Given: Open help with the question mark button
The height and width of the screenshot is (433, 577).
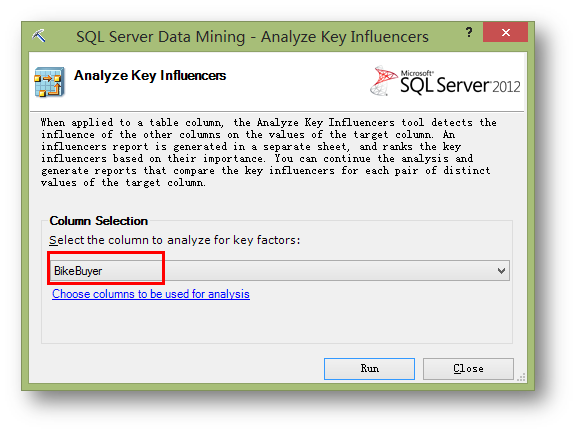Looking at the screenshot, I should point(468,32).
